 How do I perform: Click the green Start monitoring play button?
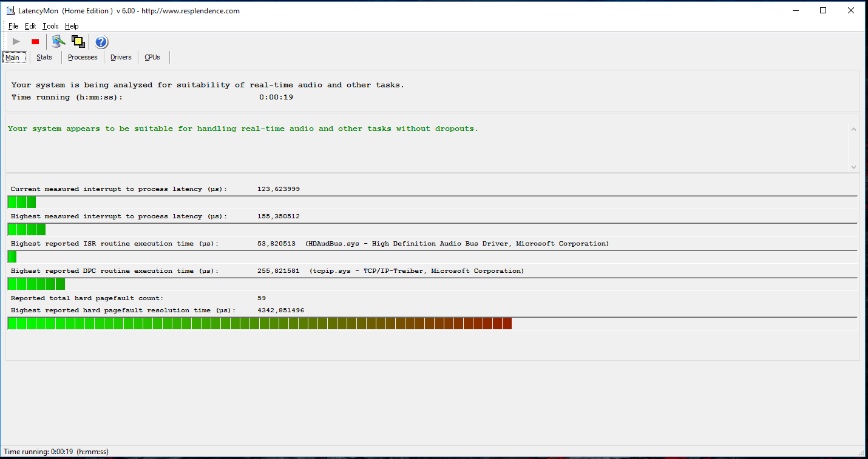pos(16,41)
